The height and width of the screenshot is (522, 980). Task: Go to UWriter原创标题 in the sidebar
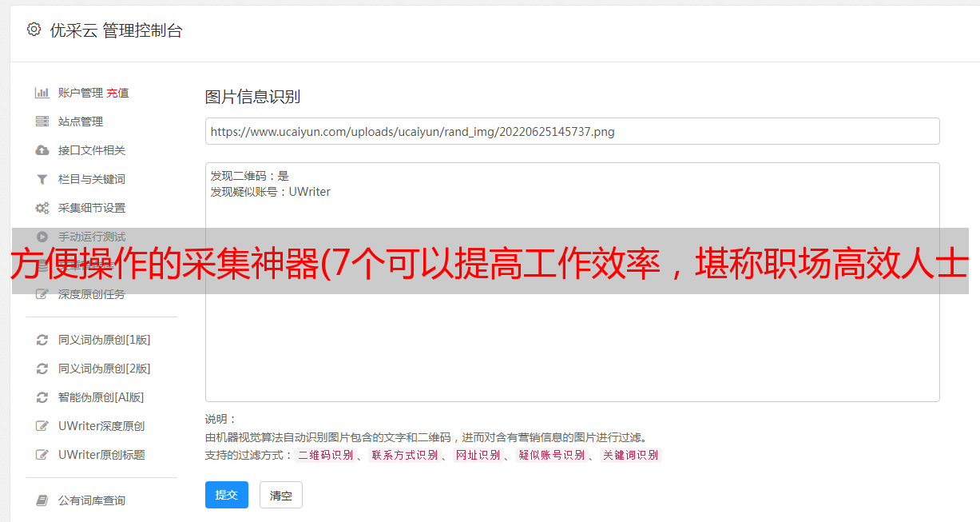point(101,455)
